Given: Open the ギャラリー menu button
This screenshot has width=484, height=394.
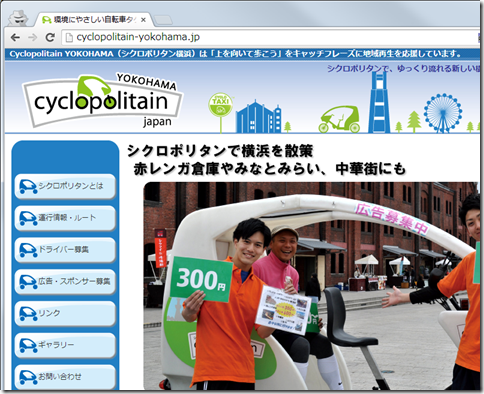Looking at the screenshot, I should point(65,345).
